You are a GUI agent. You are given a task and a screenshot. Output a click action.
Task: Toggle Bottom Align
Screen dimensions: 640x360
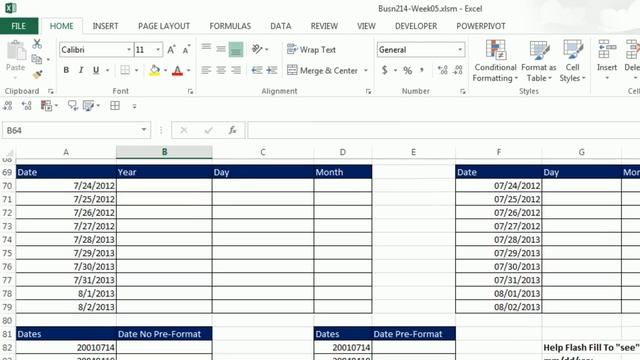click(x=236, y=49)
